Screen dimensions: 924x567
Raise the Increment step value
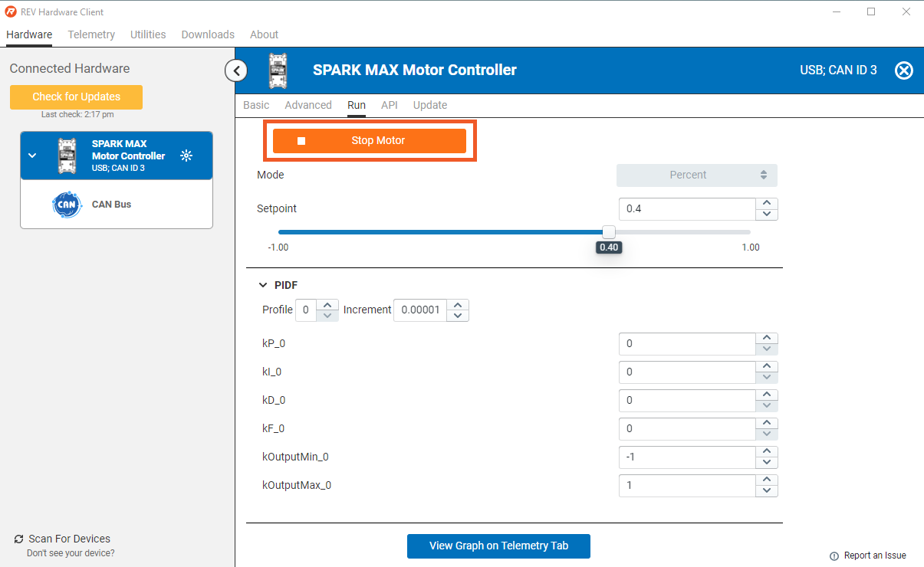(x=458, y=304)
